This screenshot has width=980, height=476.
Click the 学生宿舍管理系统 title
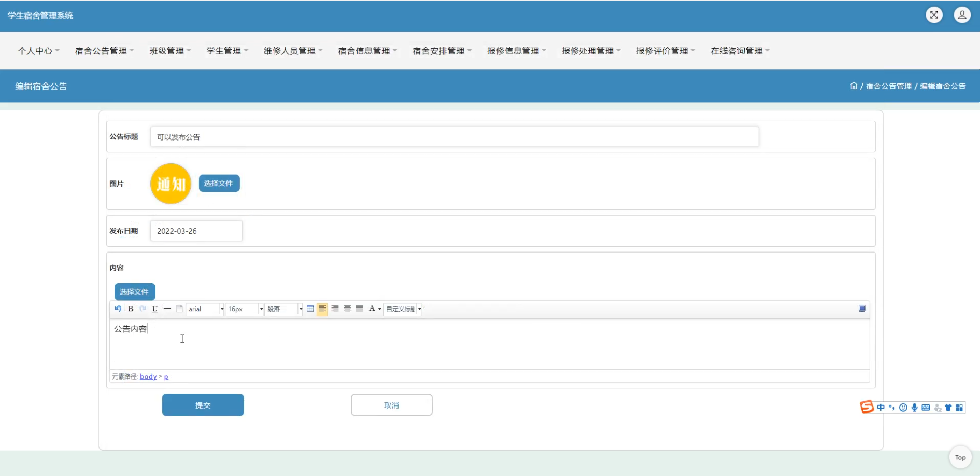40,16
